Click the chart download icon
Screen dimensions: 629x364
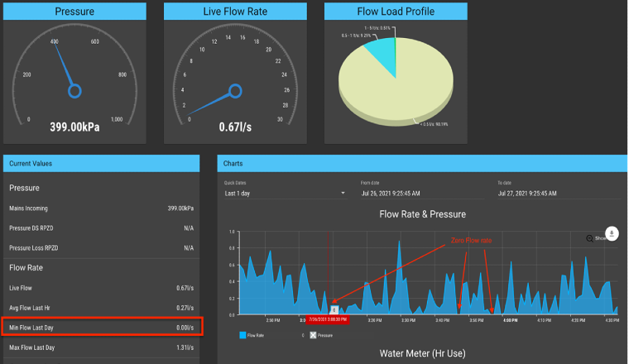pos(611,233)
